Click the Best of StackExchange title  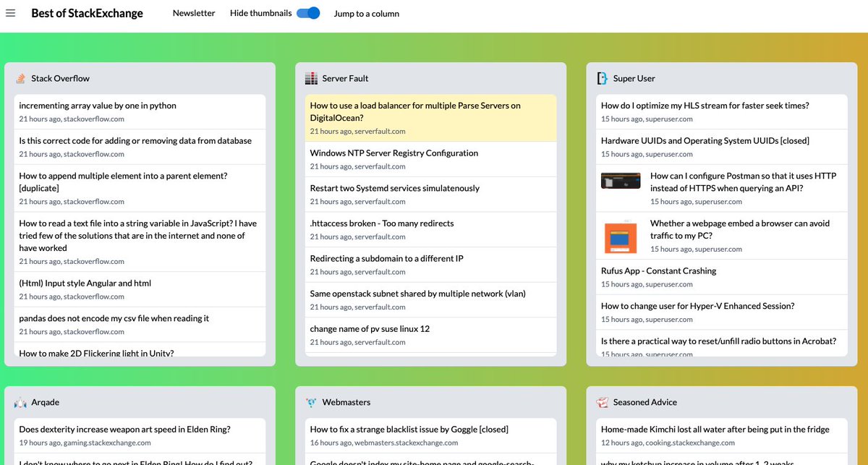(87, 12)
